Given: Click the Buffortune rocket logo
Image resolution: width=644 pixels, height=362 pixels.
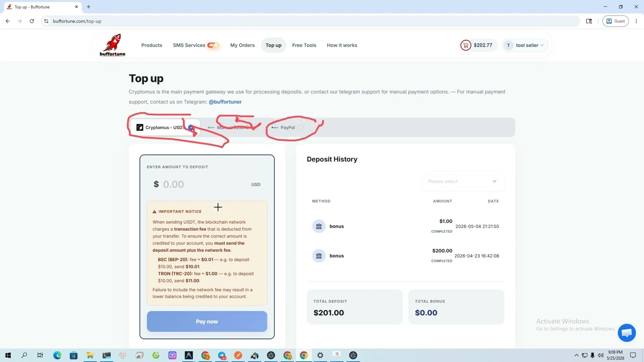Looking at the screenshot, I should click(112, 45).
